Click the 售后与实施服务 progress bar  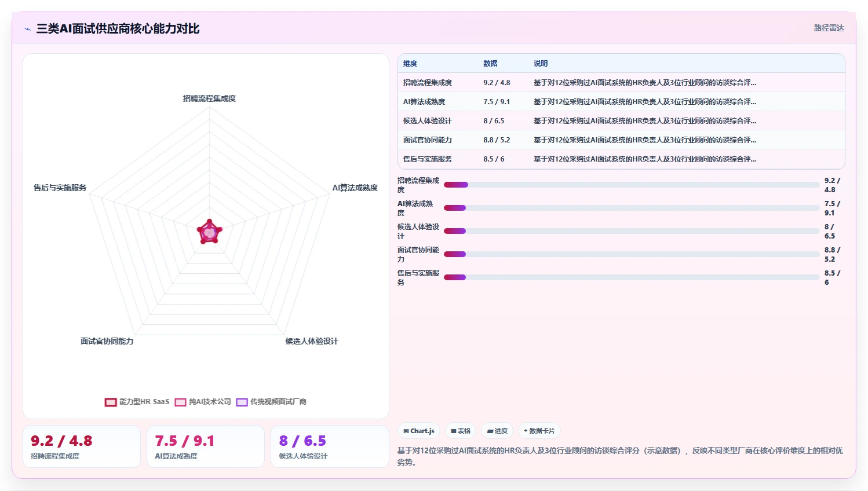pyautogui.click(x=632, y=277)
